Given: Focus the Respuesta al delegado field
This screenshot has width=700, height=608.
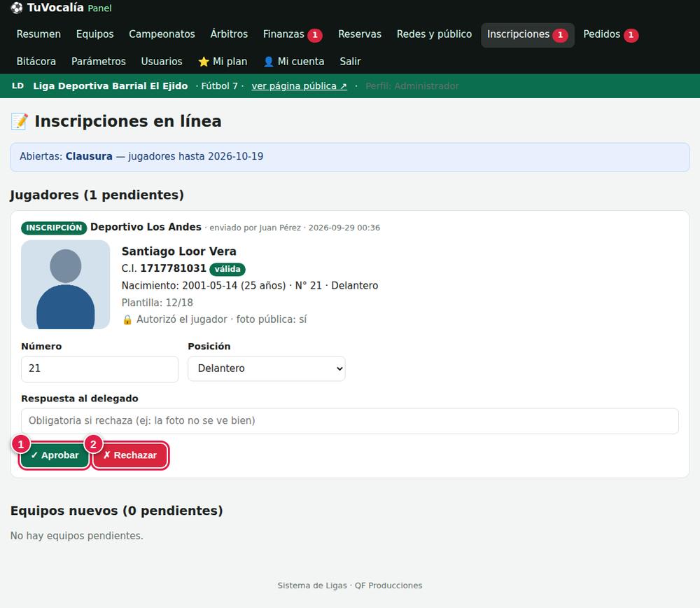Looking at the screenshot, I should pyautogui.click(x=350, y=421).
